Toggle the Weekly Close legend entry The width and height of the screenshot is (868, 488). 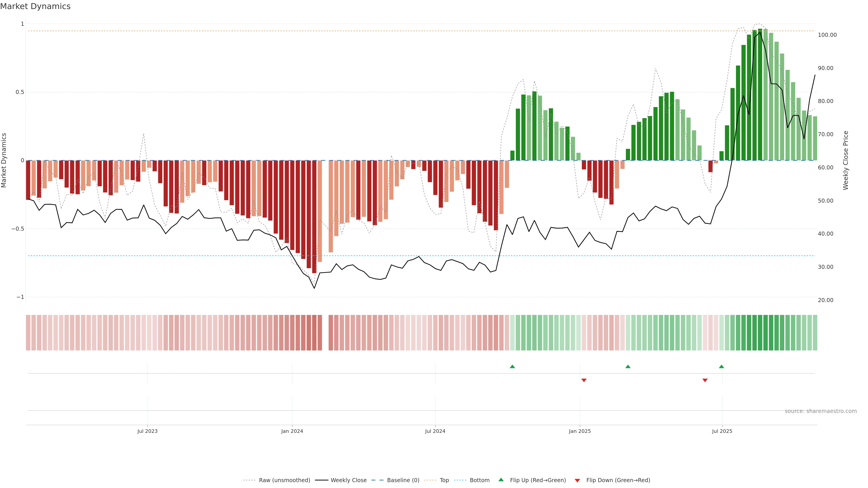coord(348,480)
